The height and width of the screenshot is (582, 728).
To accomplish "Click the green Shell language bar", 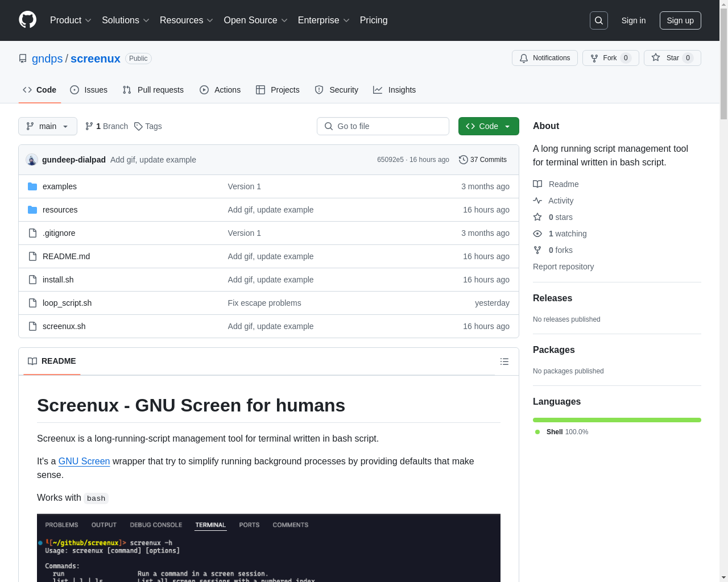I will click(x=617, y=420).
